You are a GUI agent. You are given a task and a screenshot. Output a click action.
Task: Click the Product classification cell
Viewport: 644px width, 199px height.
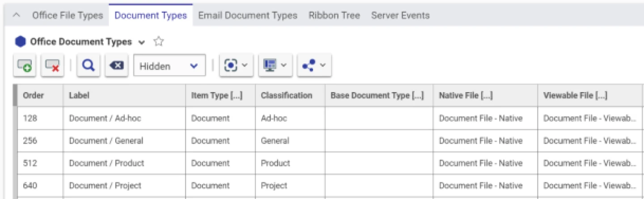click(x=290, y=163)
